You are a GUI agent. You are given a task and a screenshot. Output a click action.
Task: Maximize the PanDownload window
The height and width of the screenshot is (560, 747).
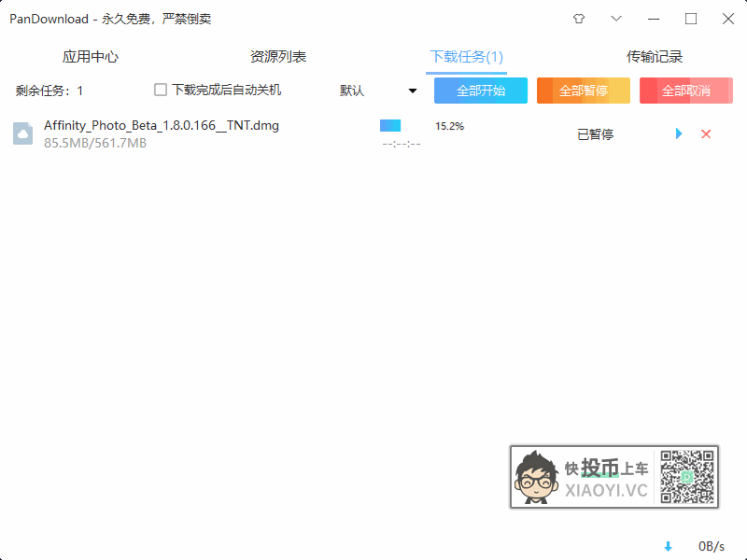point(691,19)
